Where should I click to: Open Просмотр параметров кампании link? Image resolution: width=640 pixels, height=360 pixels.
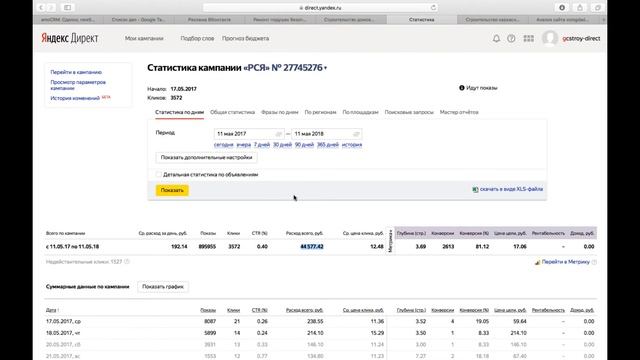78,85
